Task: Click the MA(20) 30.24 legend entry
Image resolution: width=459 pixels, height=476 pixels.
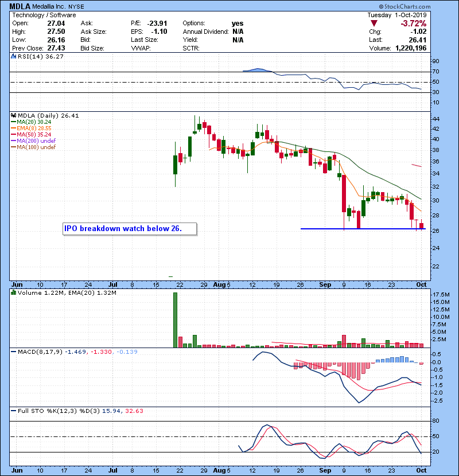Action: coord(32,122)
